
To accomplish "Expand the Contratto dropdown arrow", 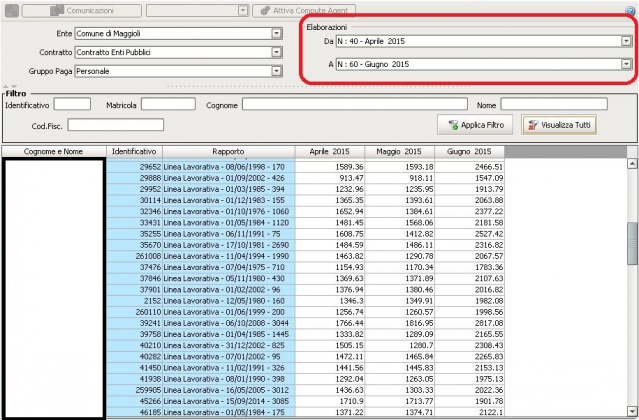I will point(277,52).
